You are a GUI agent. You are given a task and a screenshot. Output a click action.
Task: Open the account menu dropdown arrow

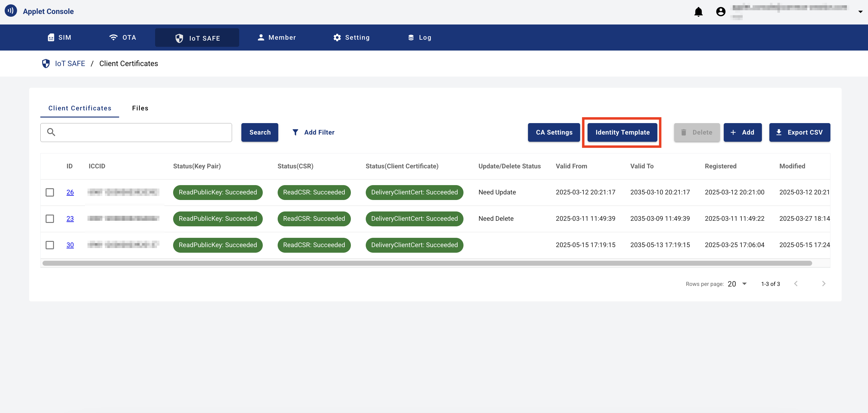[860, 12]
